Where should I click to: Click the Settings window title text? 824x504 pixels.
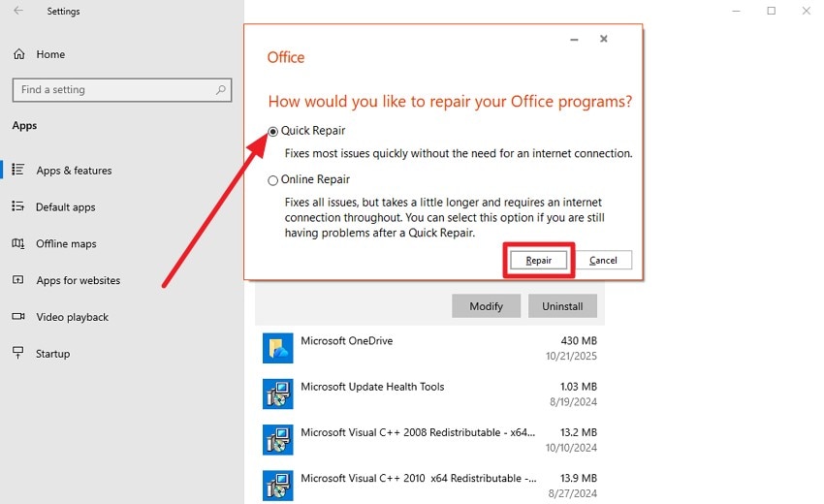[64, 11]
